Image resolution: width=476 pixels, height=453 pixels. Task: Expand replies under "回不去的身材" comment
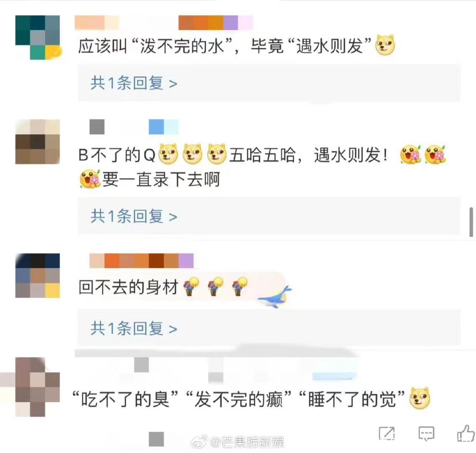(x=134, y=328)
